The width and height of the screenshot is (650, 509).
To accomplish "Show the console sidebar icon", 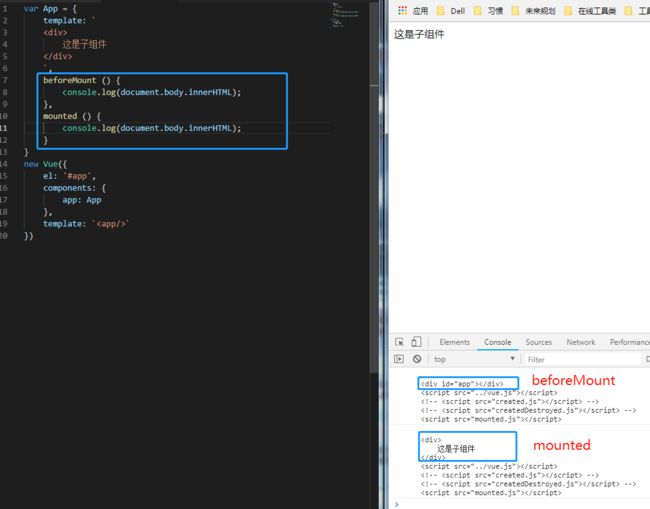I will tap(399, 359).
